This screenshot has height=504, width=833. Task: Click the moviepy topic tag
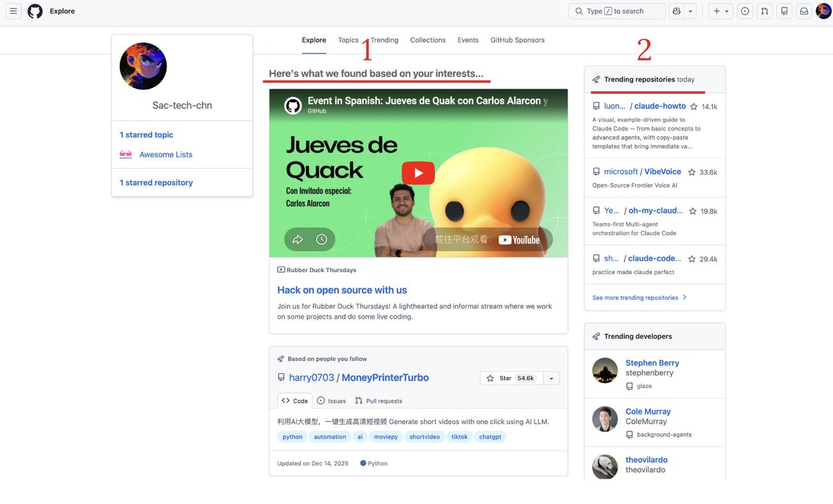tap(386, 437)
